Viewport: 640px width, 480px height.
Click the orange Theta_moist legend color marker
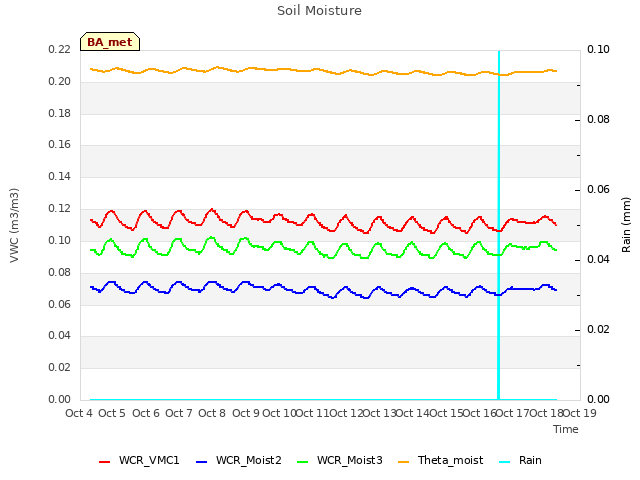coord(403,462)
